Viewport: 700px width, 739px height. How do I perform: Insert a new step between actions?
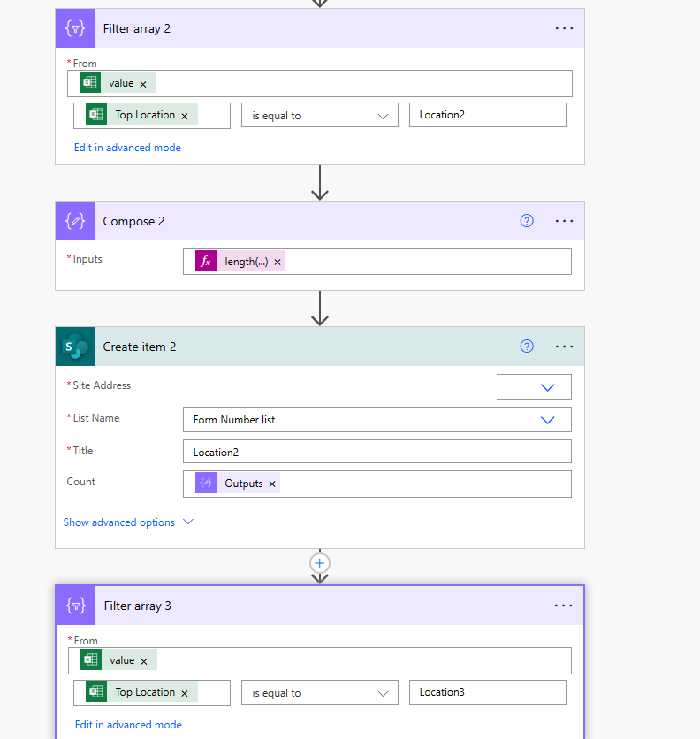pyautogui.click(x=319, y=563)
